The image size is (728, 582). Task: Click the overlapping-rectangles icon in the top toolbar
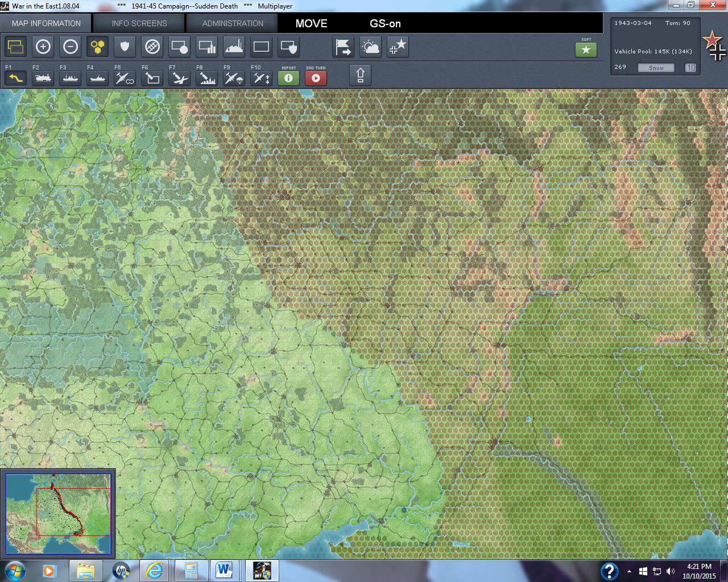16,47
